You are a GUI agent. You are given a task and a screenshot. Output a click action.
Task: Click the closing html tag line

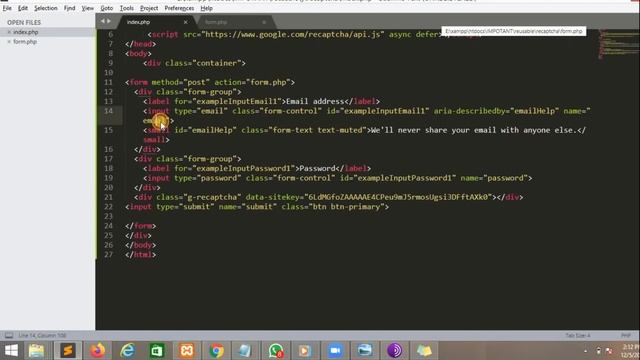pyautogui.click(x=141, y=255)
